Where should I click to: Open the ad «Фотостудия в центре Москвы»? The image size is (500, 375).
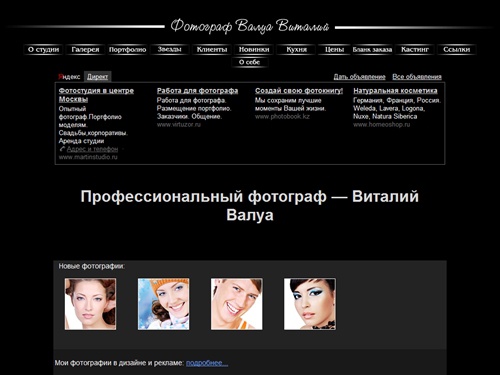(x=96, y=95)
